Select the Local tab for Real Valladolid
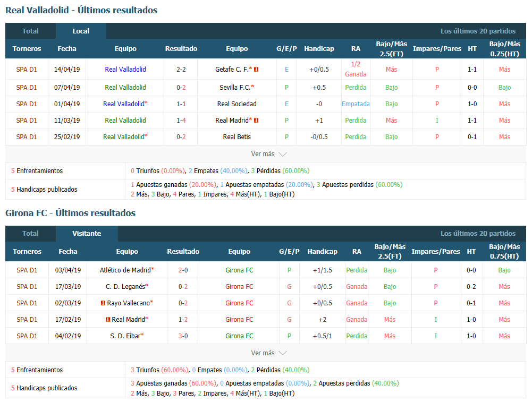Viewport: 532px width, 402px height. [81, 31]
